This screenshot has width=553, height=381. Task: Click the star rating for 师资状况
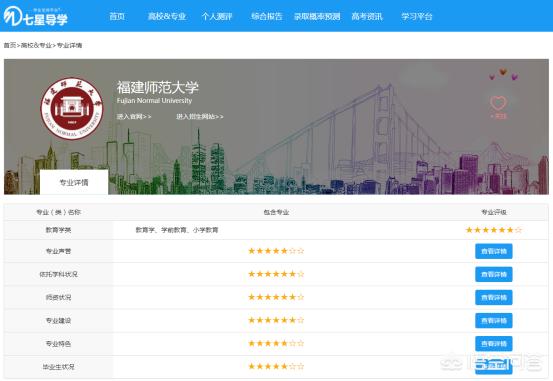(276, 297)
